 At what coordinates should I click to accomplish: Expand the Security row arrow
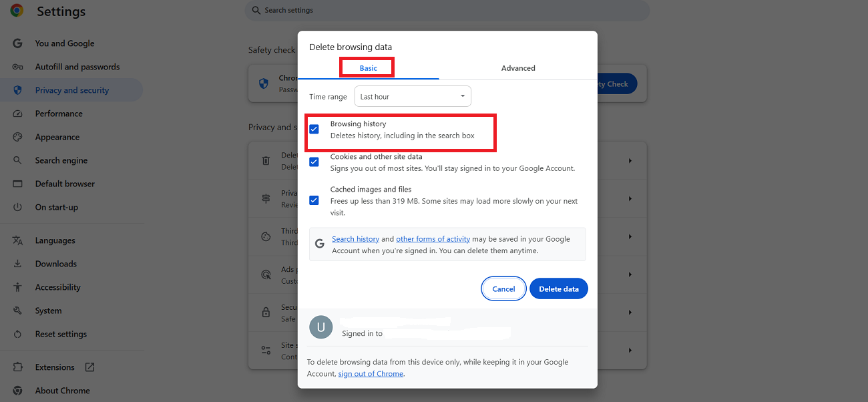pos(630,313)
